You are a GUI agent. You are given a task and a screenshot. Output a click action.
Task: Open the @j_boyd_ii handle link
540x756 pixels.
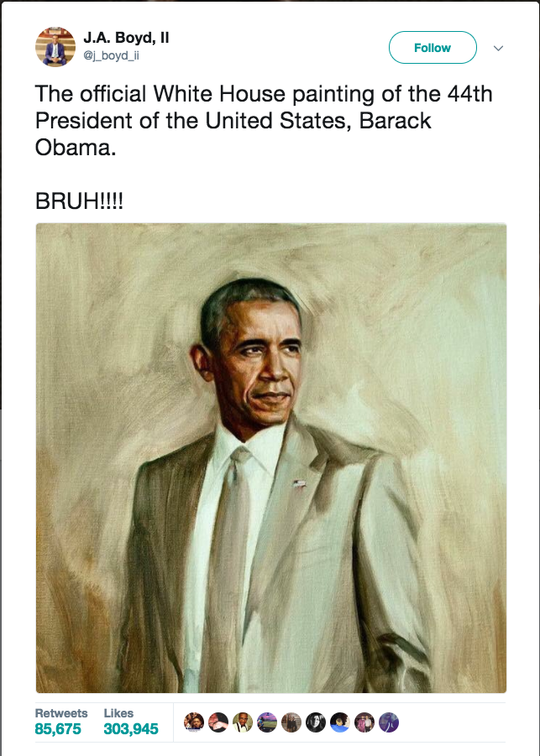click(111, 55)
